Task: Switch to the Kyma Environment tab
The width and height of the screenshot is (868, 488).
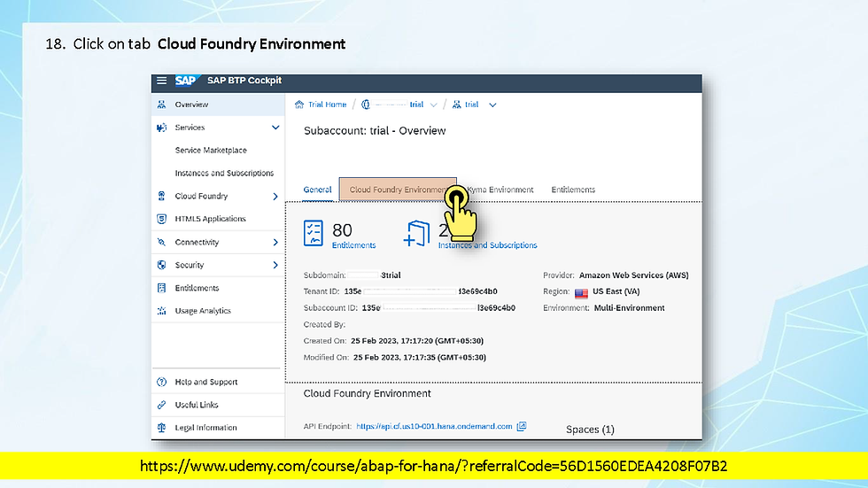Action: [x=500, y=190]
